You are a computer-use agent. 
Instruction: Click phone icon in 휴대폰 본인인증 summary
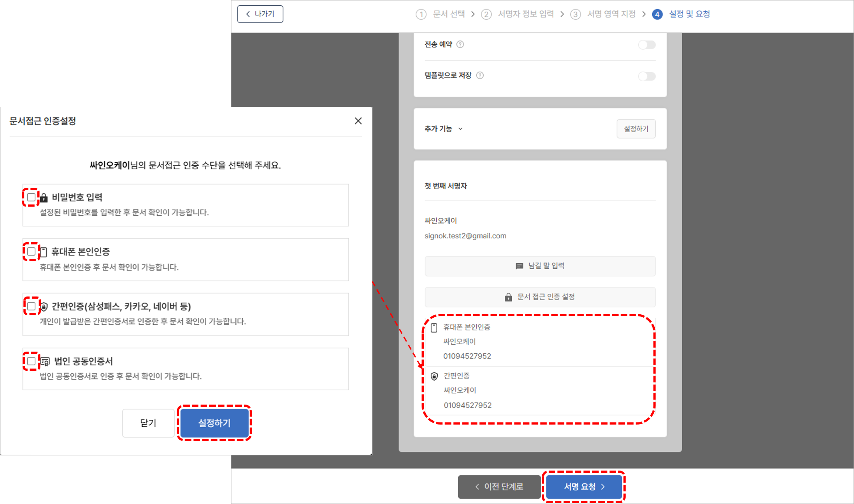pos(434,328)
